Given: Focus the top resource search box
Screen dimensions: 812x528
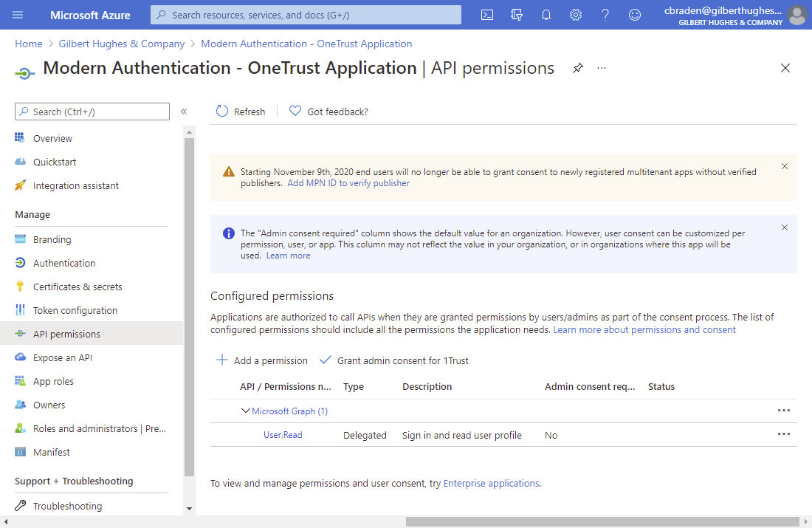Looking at the screenshot, I should coord(306,15).
